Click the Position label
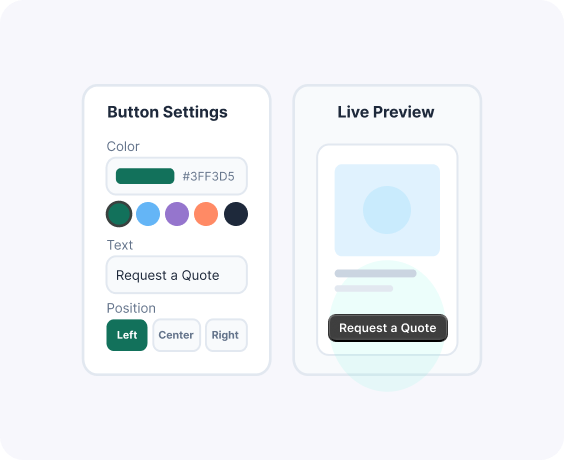The image size is (564, 460). [x=131, y=308]
